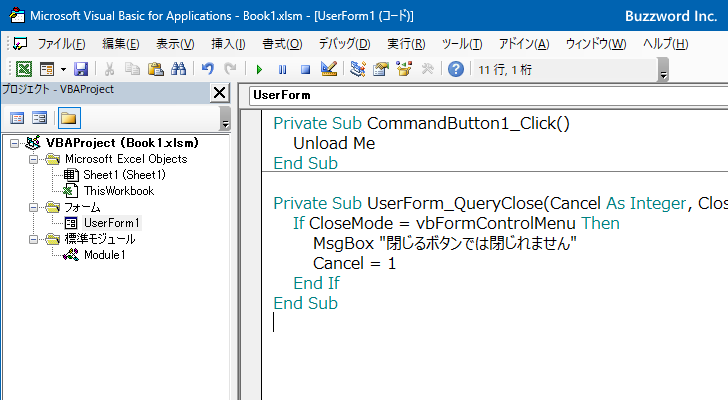Open the UserForm object dropdown box

(x=488, y=96)
